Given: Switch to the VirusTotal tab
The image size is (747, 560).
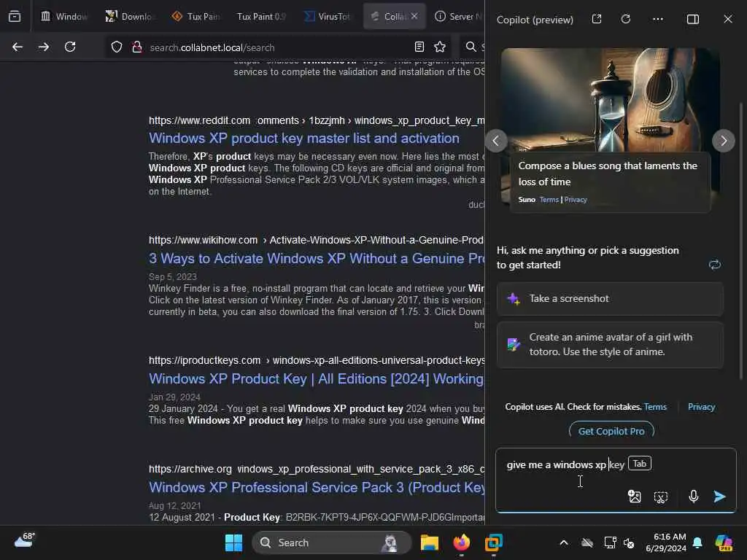Looking at the screenshot, I should click(x=328, y=17).
